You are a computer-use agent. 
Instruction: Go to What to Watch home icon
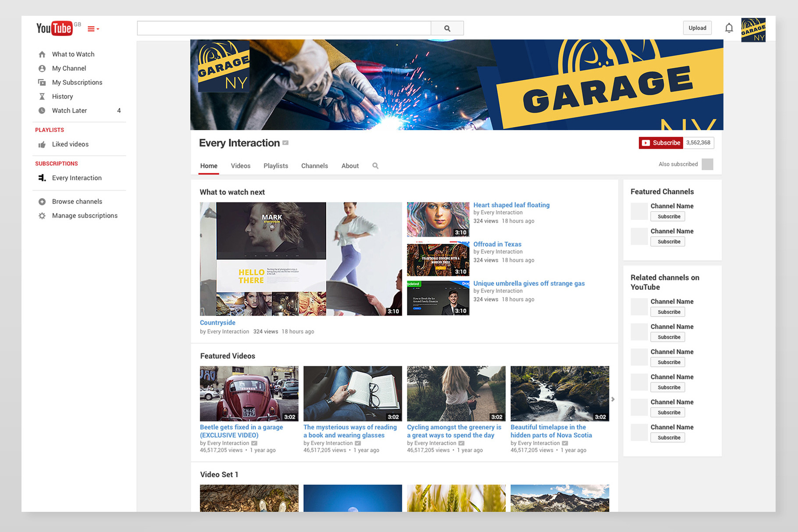42,54
